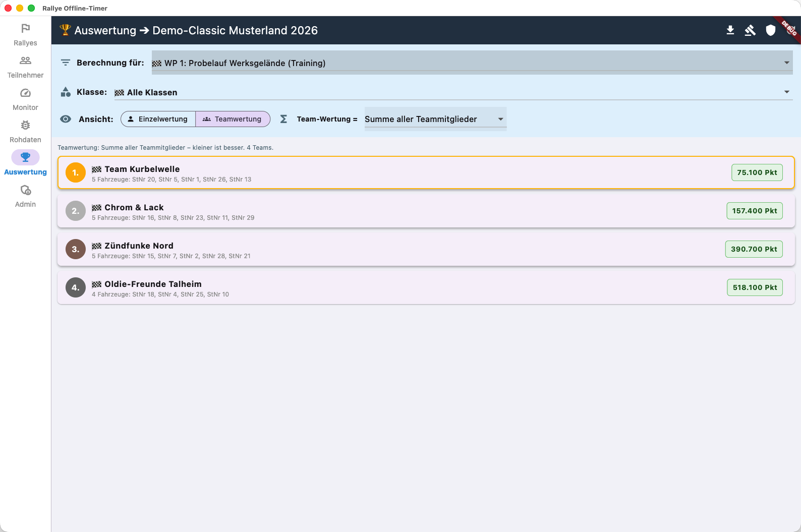Click the shapes icon beside Klasse

click(x=66, y=92)
